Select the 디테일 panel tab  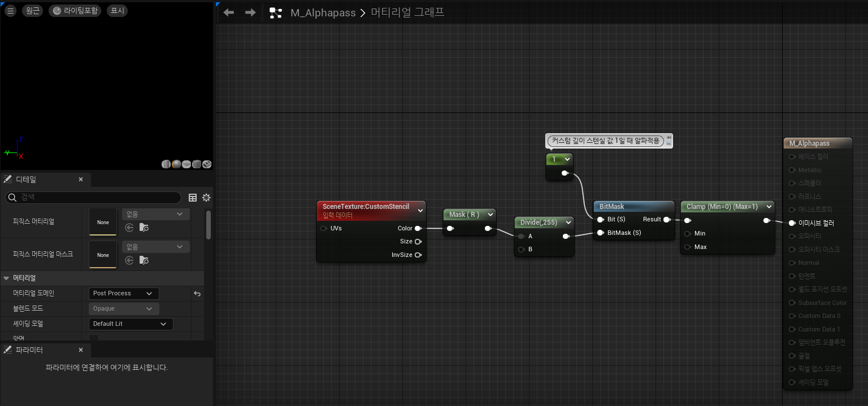[25, 180]
